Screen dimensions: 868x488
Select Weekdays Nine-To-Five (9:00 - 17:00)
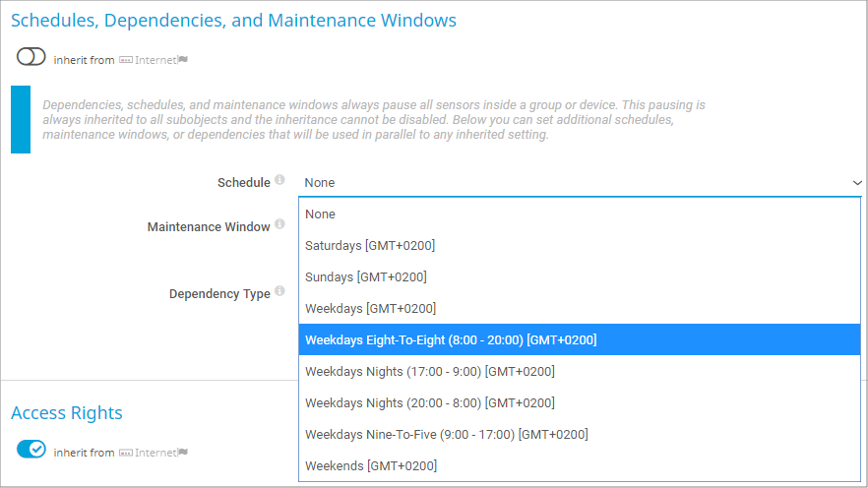tap(446, 435)
